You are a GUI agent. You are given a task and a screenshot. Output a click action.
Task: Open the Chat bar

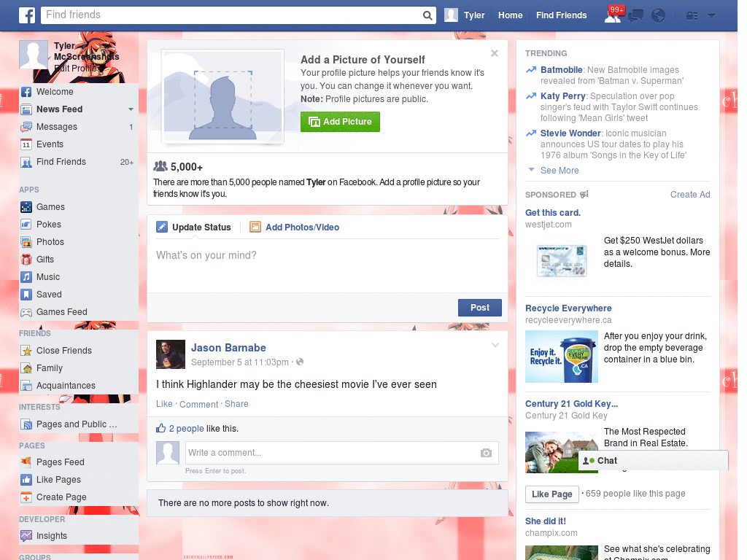click(x=653, y=461)
